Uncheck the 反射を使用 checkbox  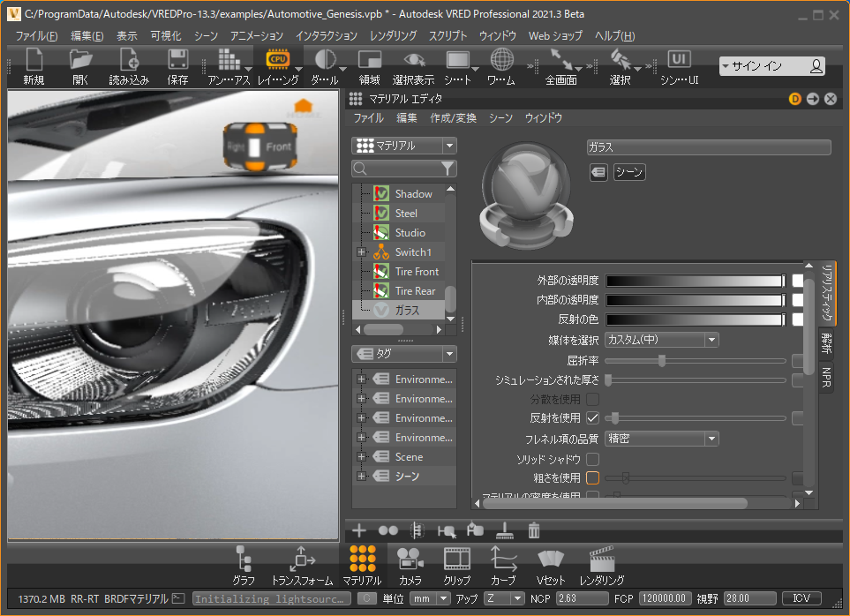592,418
